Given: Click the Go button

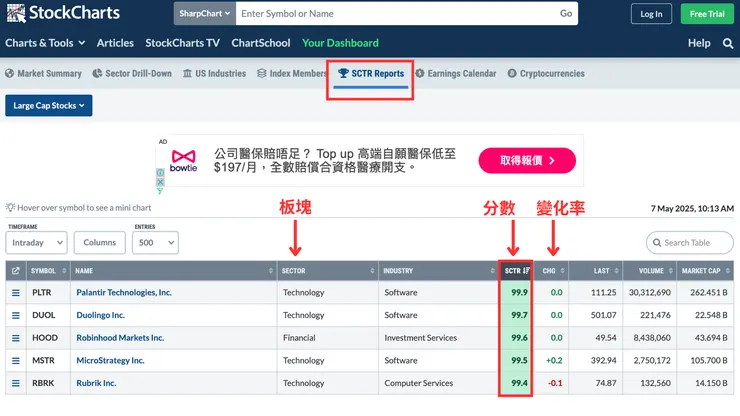Looking at the screenshot, I should tap(566, 14).
